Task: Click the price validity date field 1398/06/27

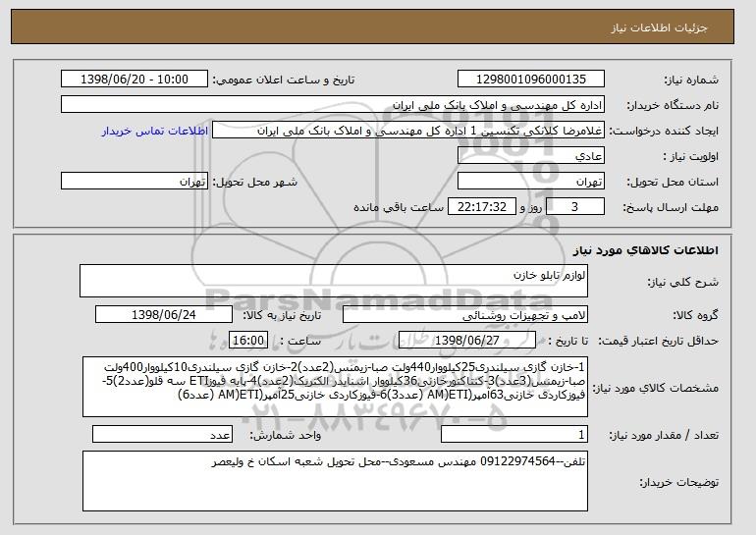Action: point(467,341)
